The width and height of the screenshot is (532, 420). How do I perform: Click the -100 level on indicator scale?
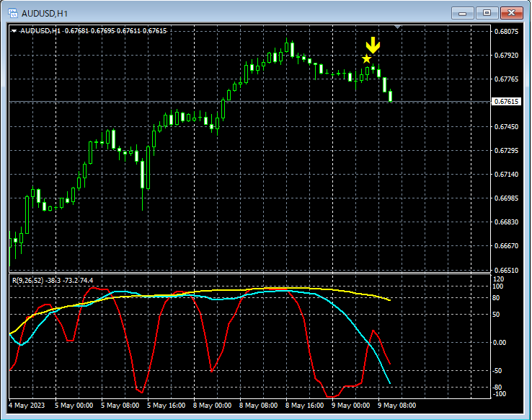click(499, 394)
